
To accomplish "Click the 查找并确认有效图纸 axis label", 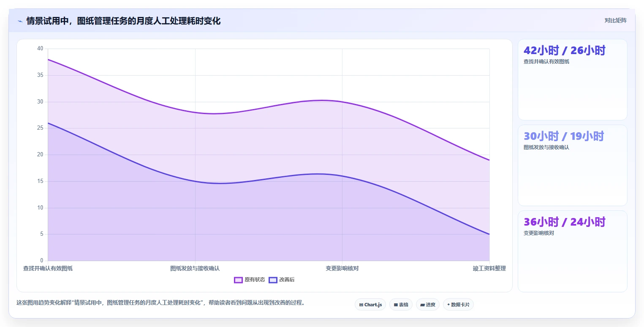I will point(48,268).
